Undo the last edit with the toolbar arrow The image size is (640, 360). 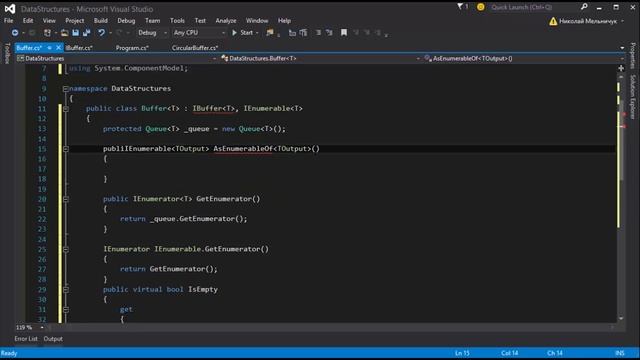coord(101,33)
